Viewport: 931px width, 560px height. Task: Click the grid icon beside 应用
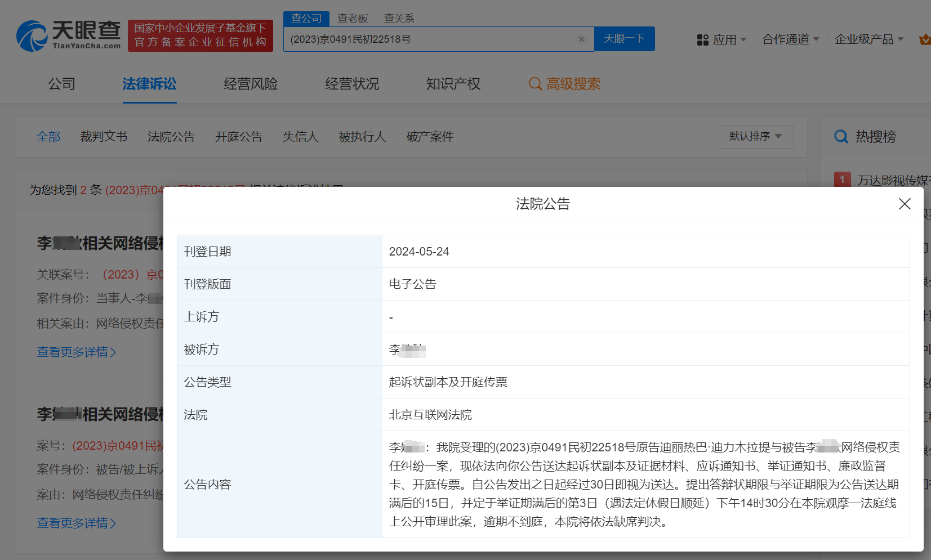point(702,39)
